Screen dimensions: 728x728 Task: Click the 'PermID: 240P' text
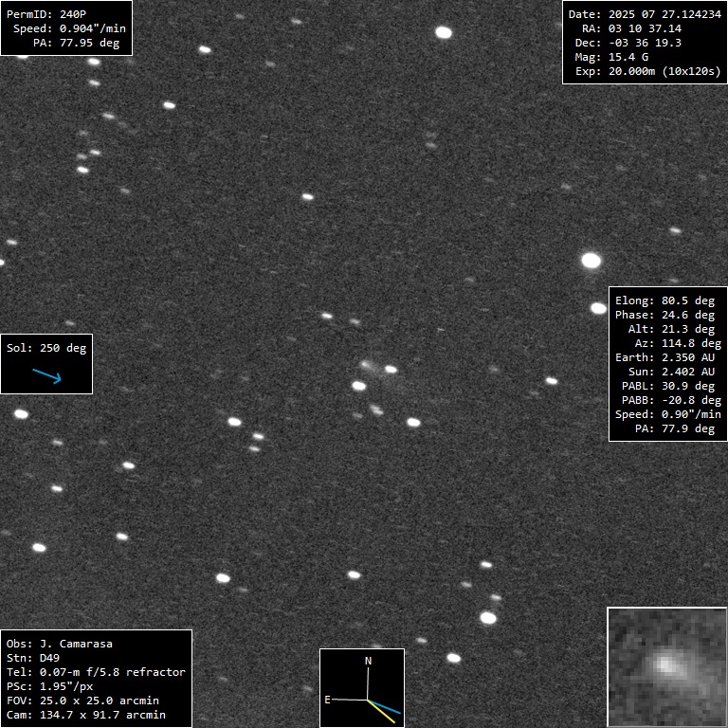tap(45, 14)
